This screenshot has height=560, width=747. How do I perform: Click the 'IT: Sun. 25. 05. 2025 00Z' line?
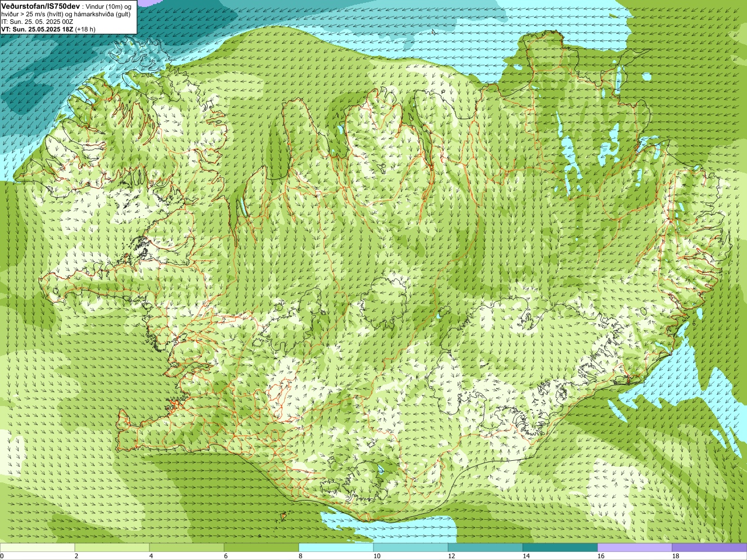point(37,22)
